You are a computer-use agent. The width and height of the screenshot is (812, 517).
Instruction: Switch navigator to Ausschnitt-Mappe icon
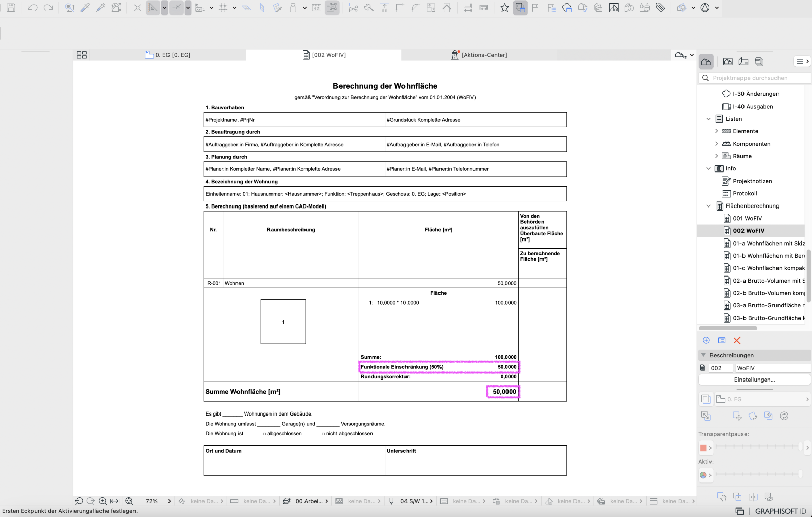click(x=728, y=62)
